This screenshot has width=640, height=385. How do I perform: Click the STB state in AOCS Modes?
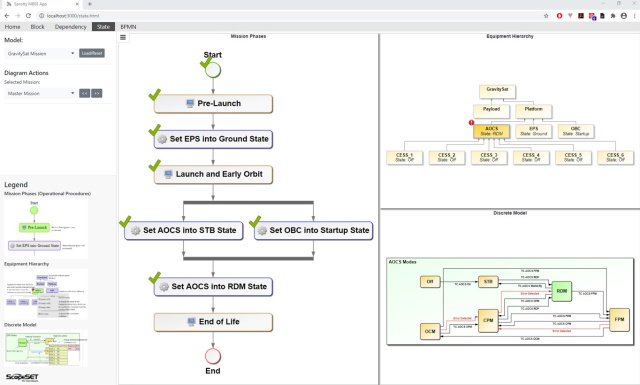[x=488, y=282]
